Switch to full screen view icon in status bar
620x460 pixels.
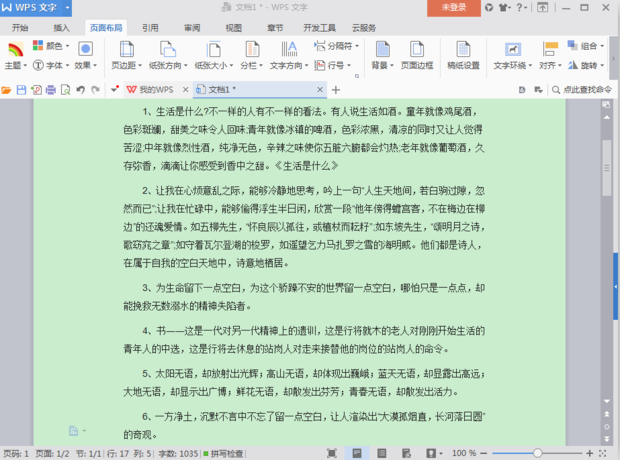click(332, 453)
